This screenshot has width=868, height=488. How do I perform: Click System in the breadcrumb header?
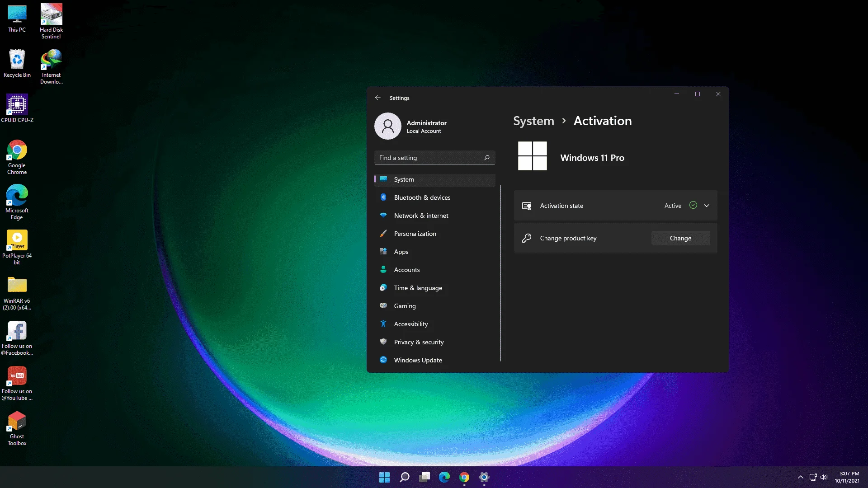pos(533,121)
